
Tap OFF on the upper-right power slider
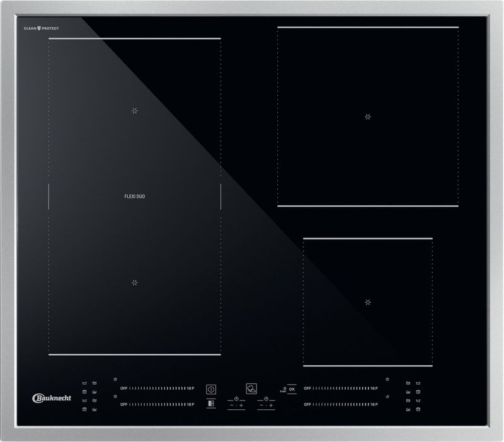tap(307, 388)
